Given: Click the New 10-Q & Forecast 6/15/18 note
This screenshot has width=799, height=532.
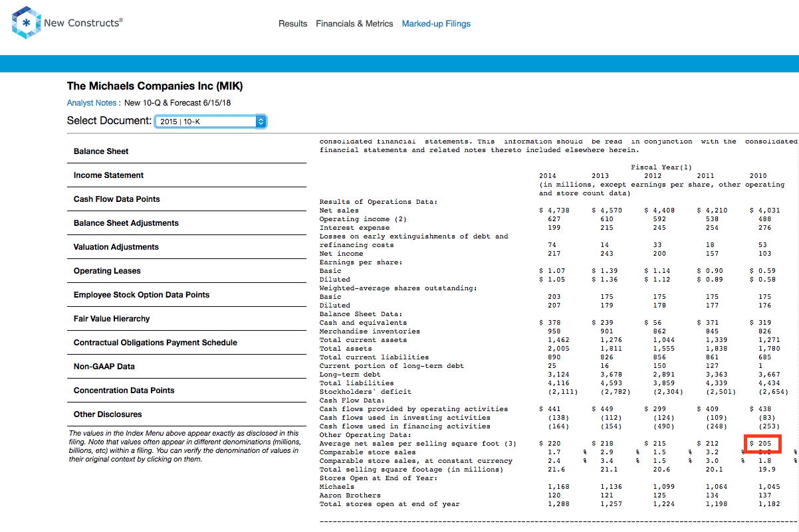Looking at the screenshot, I should coord(177,103).
